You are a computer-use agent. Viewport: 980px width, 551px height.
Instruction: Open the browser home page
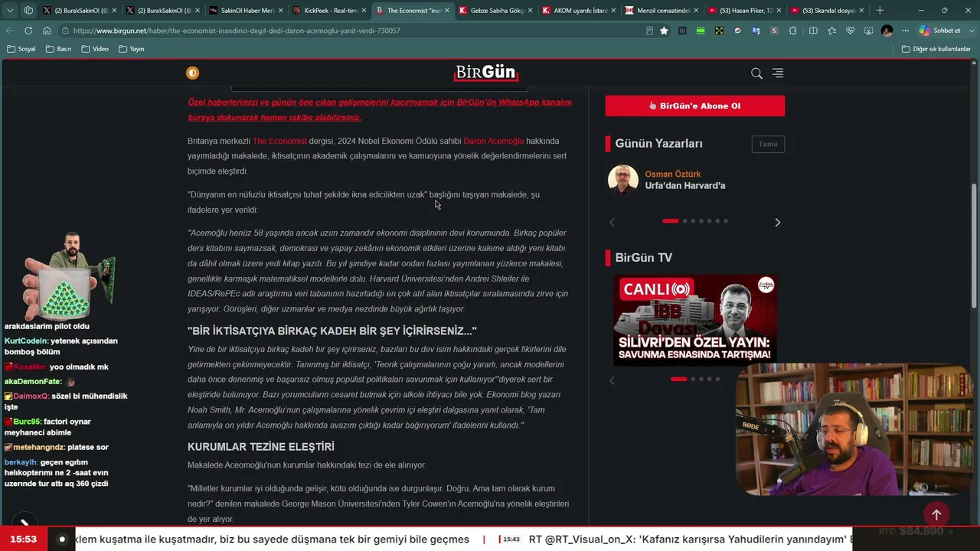coord(47,31)
